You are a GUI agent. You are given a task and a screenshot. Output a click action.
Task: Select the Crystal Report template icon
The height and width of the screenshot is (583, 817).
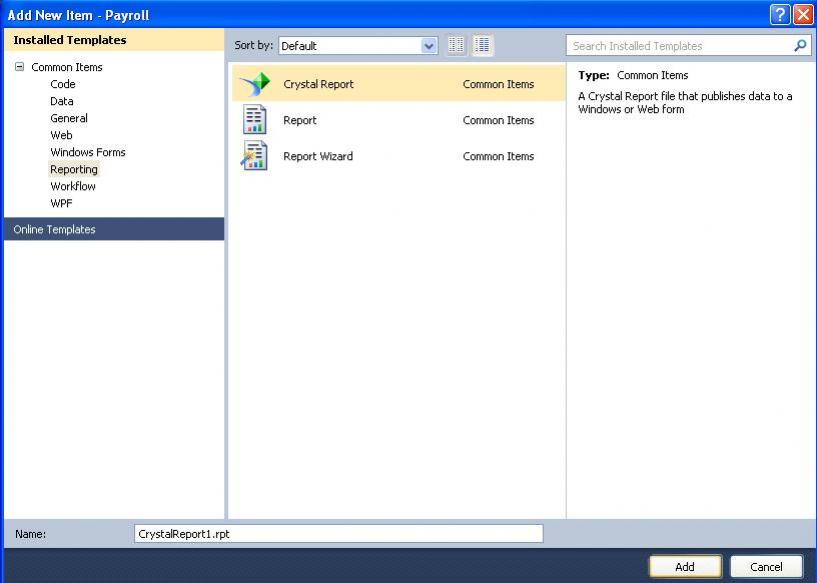255,84
